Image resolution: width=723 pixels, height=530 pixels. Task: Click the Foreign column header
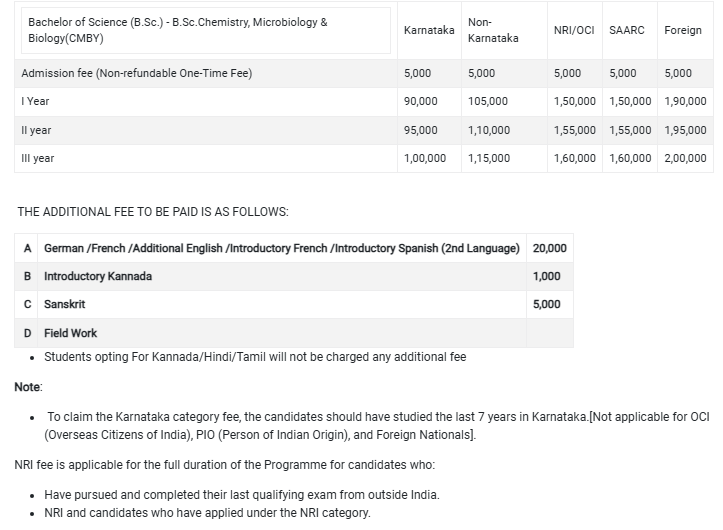(x=683, y=31)
